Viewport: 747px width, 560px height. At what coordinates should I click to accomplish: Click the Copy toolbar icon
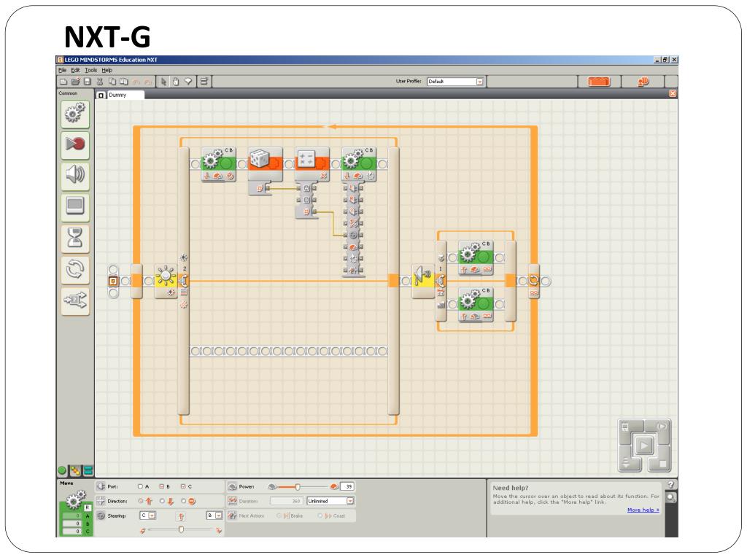click(x=112, y=82)
